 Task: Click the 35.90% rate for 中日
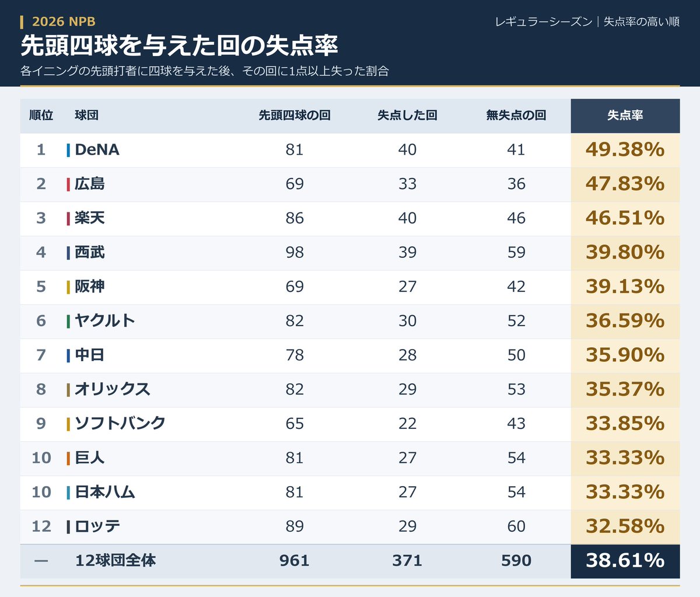(625, 355)
